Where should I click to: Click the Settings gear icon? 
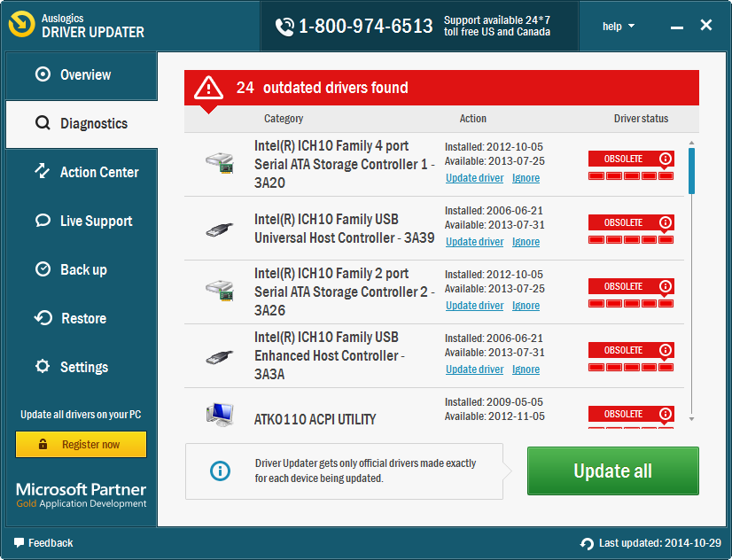click(x=43, y=366)
